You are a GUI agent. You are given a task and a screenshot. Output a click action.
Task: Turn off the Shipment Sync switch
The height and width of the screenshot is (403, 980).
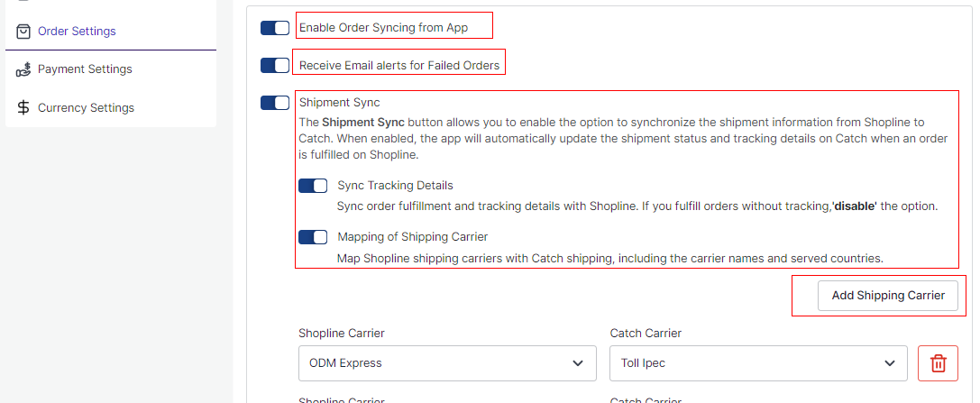click(x=275, y=103)
